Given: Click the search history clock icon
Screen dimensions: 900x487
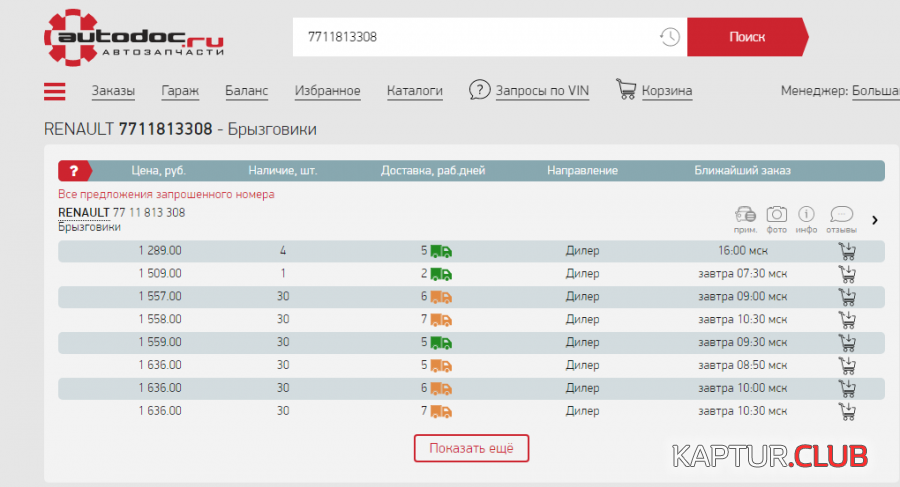Looking at the screenshot, I should [x=669, y=37].
